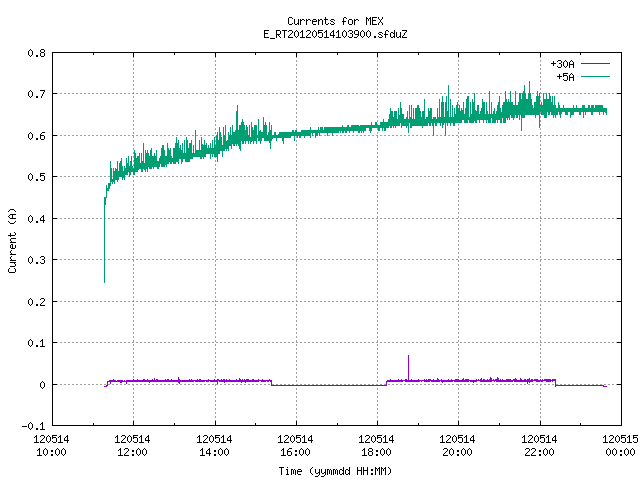Click the purple +30A legend line sample
The height and width of the screenshot is (480, 640).
click(x=595, y=64)
